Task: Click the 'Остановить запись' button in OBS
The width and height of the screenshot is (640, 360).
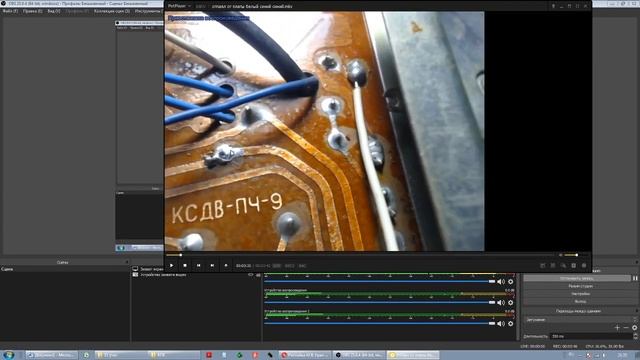Action: 577,278
